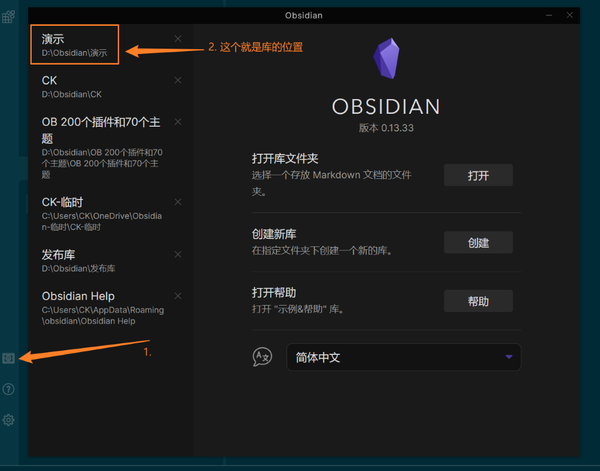Click the D:\Obsidian\发布库 path text
Image resolution: width=600 pixels, height=471 pixels.
[78, 269]
